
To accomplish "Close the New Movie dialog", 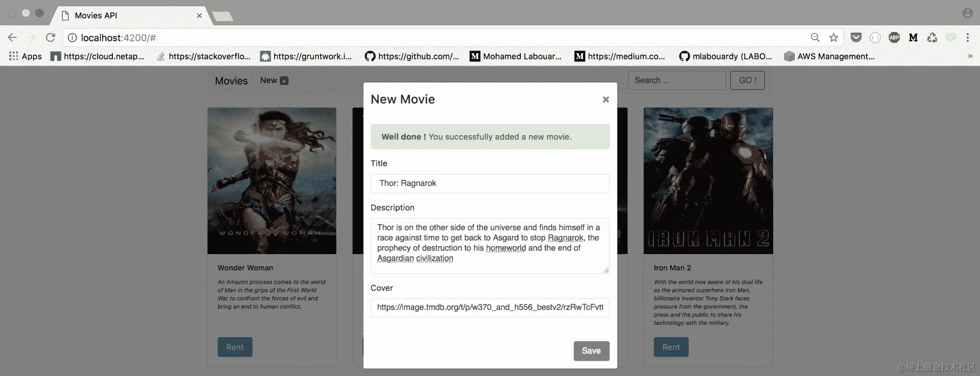I will (x=606, y=99).
